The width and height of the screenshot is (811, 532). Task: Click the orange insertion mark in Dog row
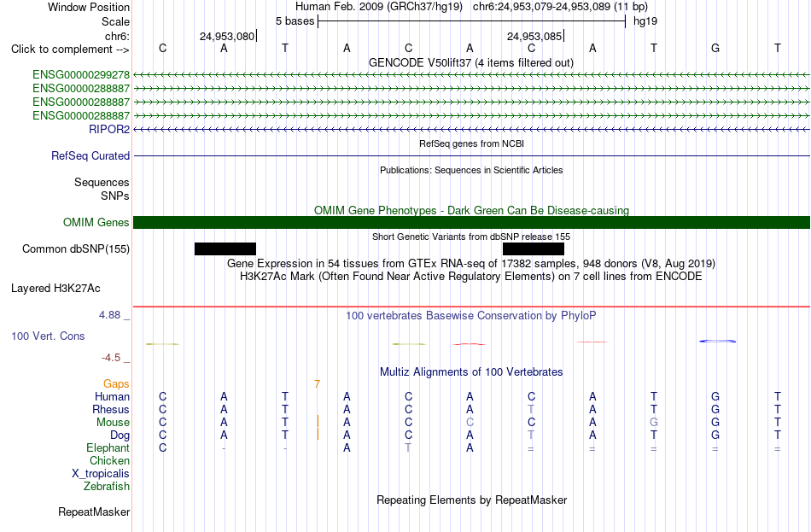[x=318, y=434]
